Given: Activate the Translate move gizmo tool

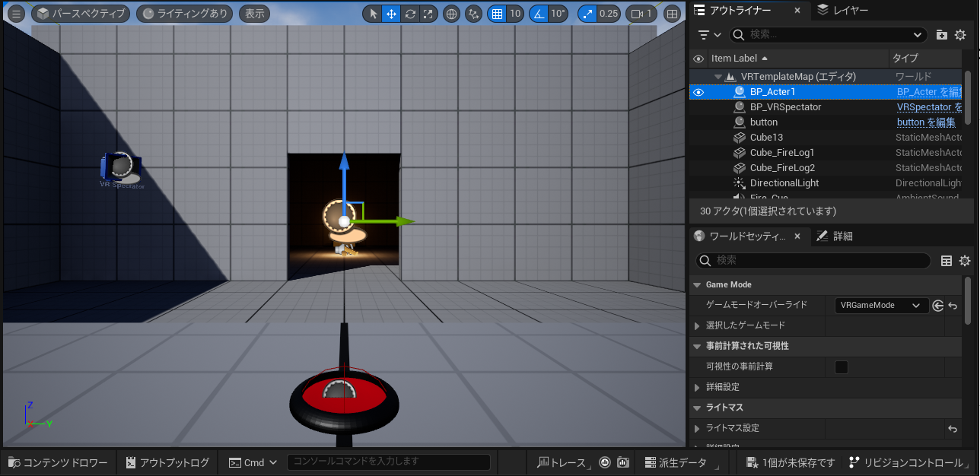Looking at the screenshot, I should 392,14.
